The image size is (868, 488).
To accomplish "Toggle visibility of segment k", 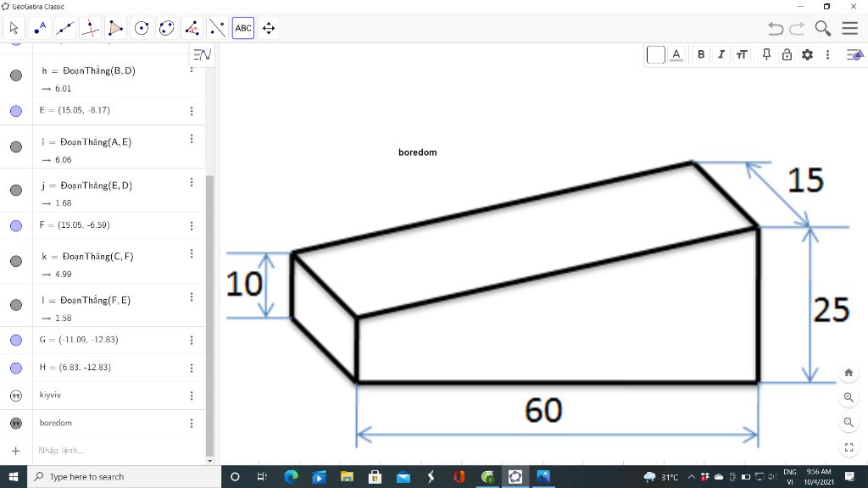I will point(16,261).
